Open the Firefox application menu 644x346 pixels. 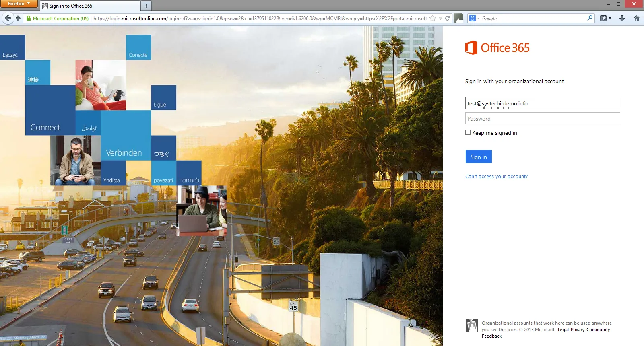[x=19, y=4]
